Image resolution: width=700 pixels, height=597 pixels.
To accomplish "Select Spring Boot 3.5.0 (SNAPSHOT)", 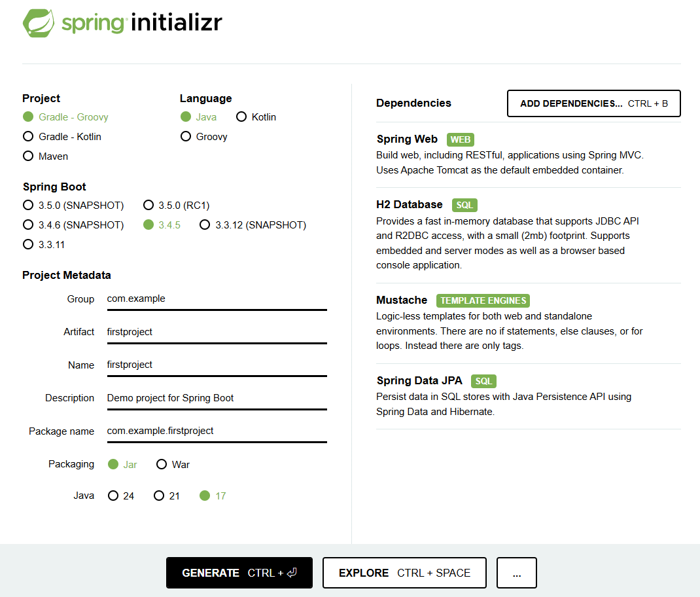I will point(73,206).
